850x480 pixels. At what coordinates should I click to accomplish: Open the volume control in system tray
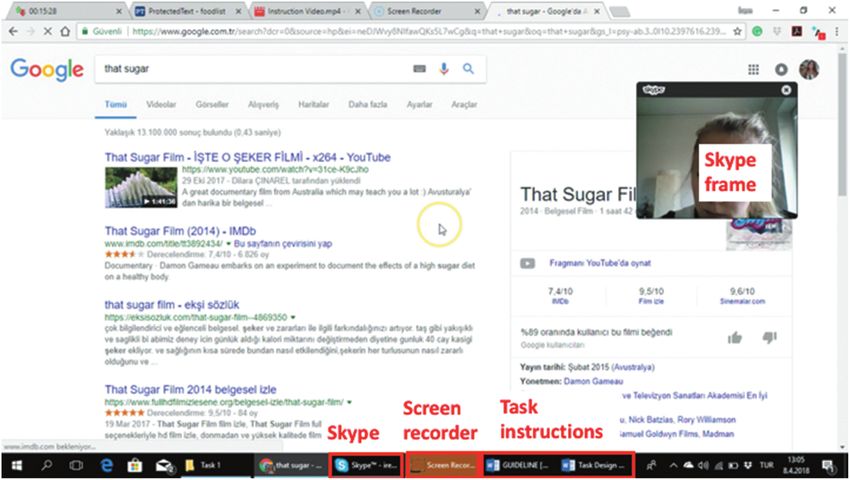(x=703, y=465)
